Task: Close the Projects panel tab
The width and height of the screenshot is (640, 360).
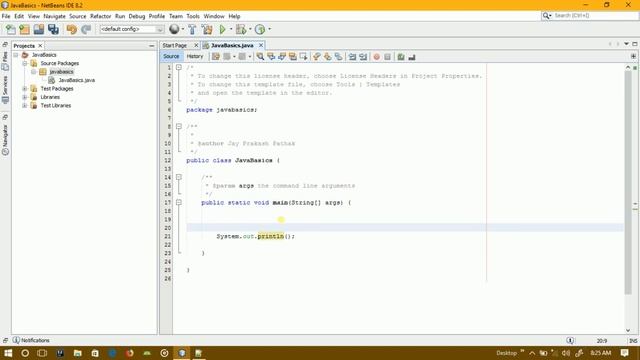Action: 40,46
